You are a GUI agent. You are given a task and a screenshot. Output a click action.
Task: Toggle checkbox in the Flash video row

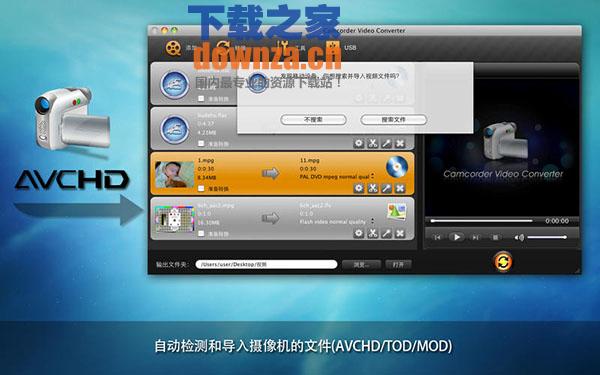tap(201, 233)
